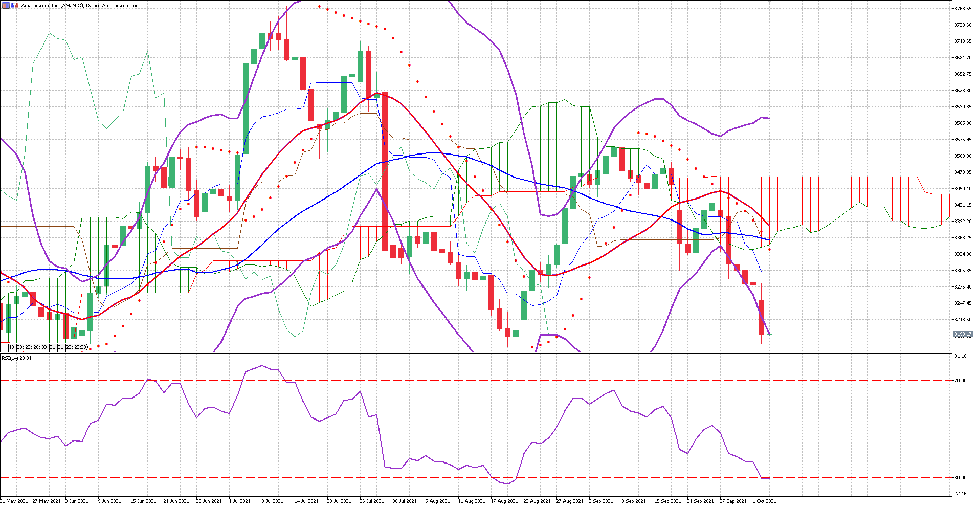
Task: Click the first 18: event flag
Action: click(x=12, y=347)
